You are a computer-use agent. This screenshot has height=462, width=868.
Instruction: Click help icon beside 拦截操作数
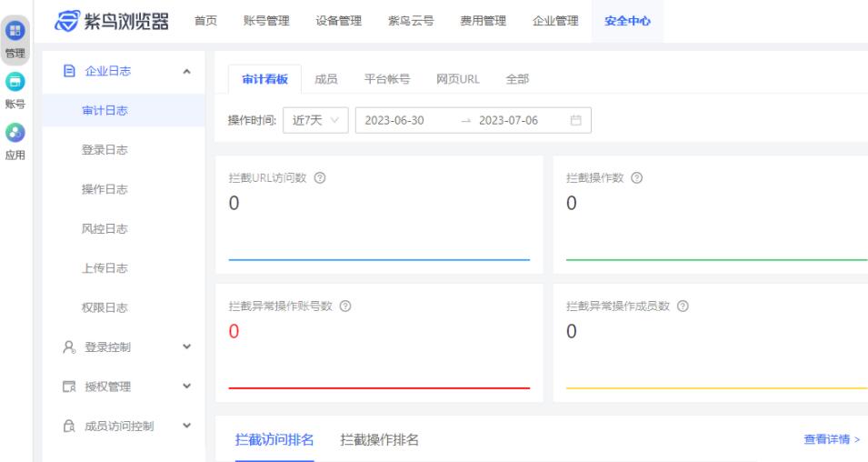[636, 178]
